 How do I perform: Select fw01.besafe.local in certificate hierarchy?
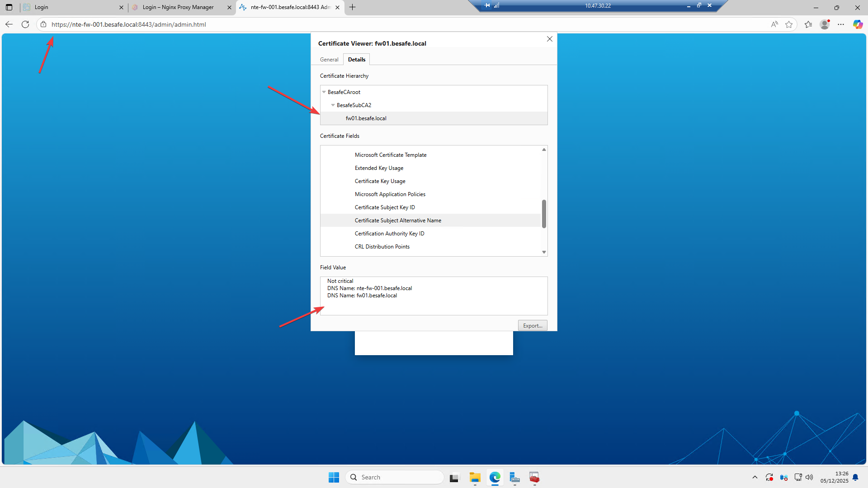click(x=366, y=118)
